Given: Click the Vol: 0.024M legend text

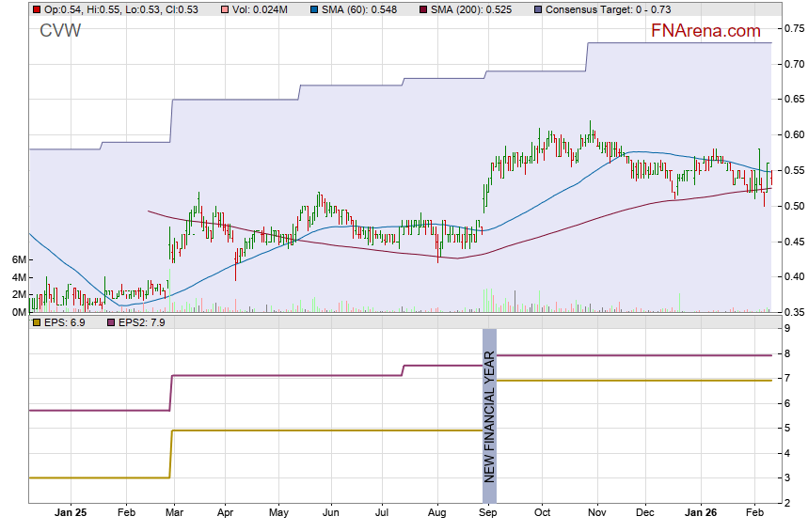Looking at the screenshot, I should [x=261, y=9].
